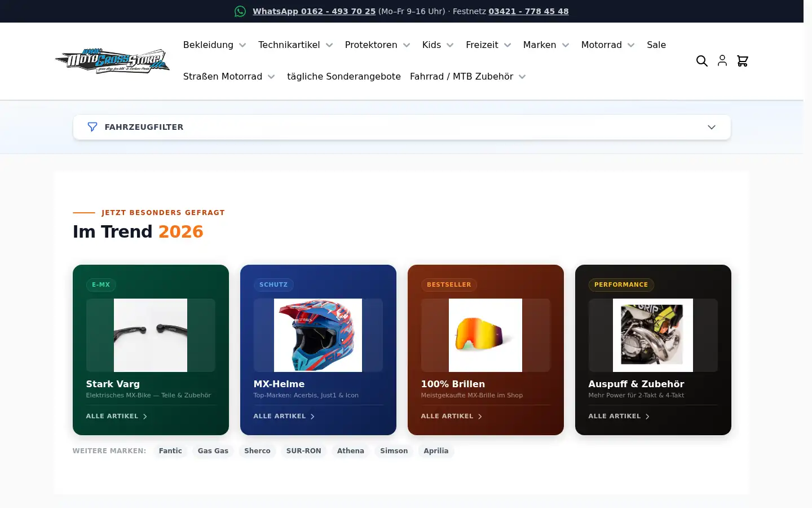This screenshot has width=812, height=508.
Task: Click the Festnetz 03421 - 778 45 48 link
Action: (x=528, y=11)
